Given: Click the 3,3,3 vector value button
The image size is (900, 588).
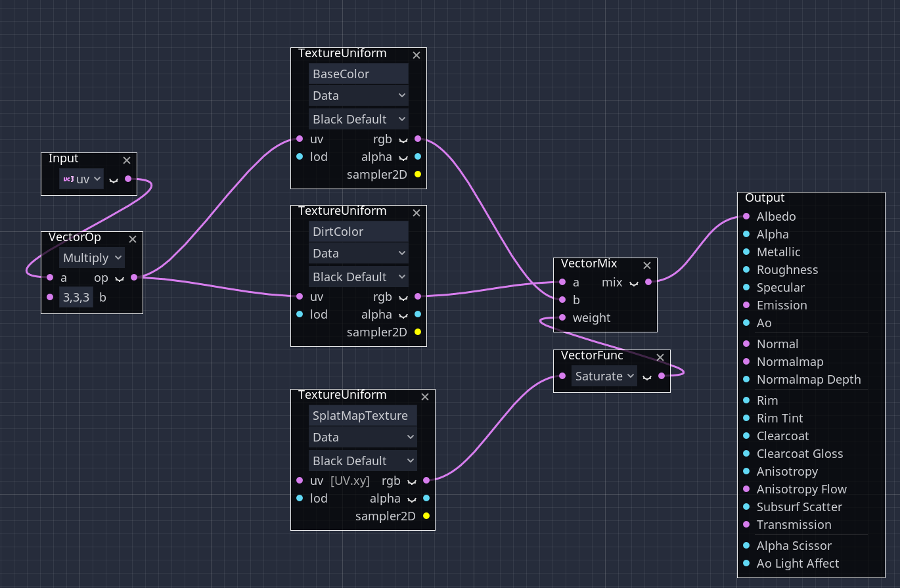Looking at the screenshot, I should coord(76,298).
